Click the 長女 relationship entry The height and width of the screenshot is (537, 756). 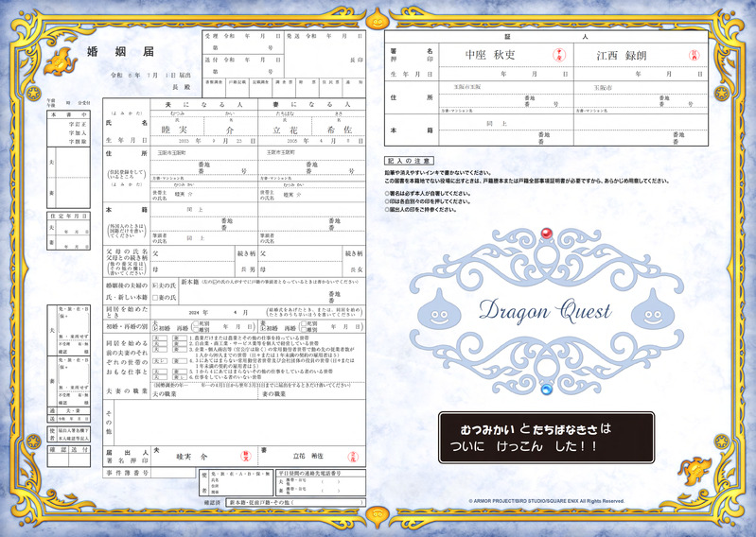click(357, 269)
